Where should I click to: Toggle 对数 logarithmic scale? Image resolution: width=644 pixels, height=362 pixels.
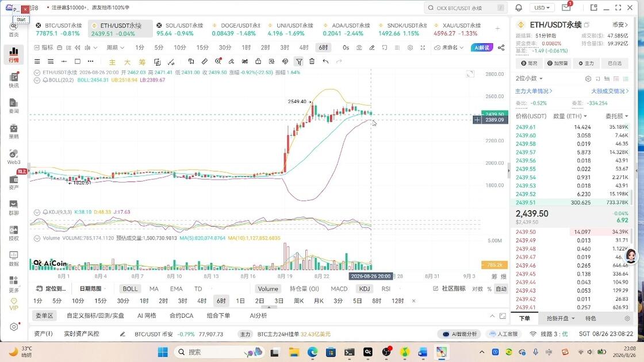click(477, 289)
